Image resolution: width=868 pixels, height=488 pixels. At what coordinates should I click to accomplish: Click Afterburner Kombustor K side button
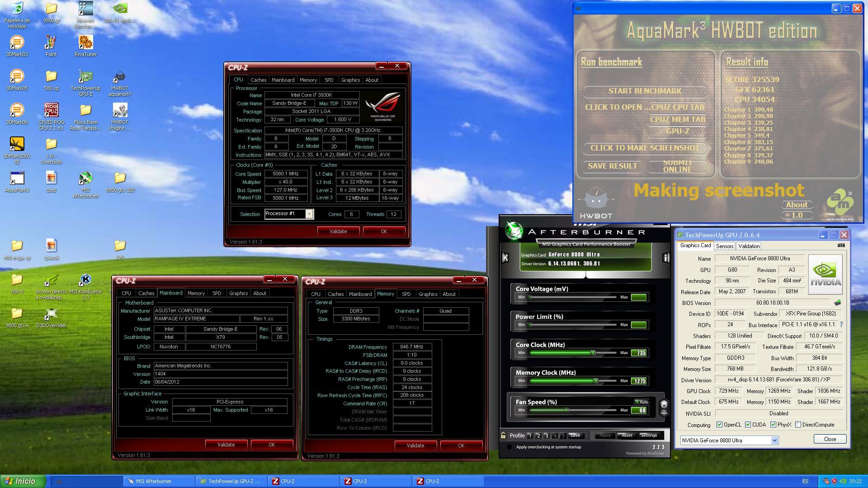click(x=505, y=258)
